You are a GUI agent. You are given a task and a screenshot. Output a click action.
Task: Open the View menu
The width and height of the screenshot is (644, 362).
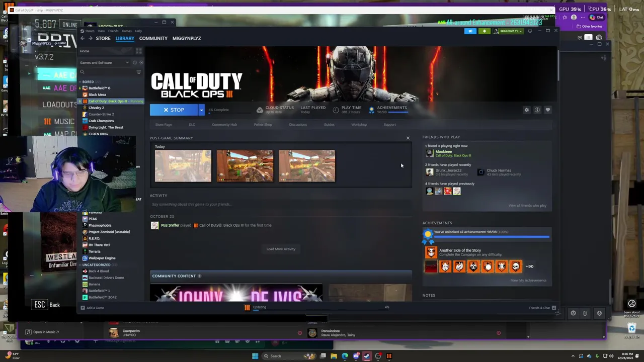(x=101, y=31)
